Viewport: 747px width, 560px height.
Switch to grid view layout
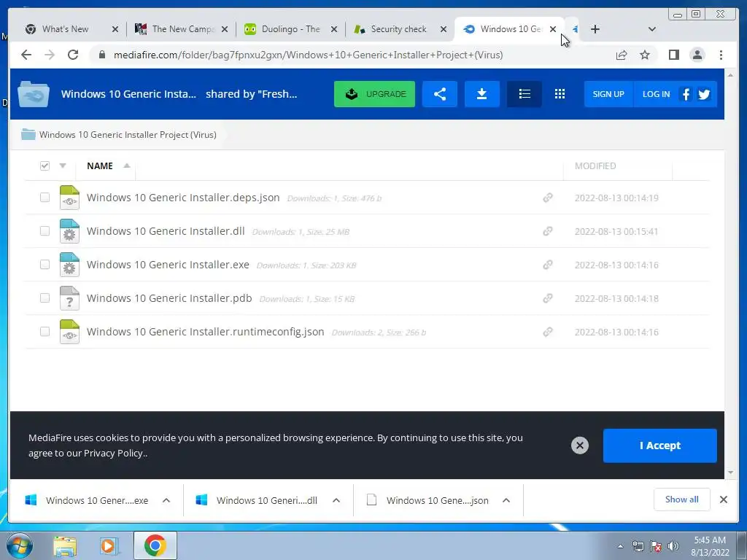tap(560, 94)
